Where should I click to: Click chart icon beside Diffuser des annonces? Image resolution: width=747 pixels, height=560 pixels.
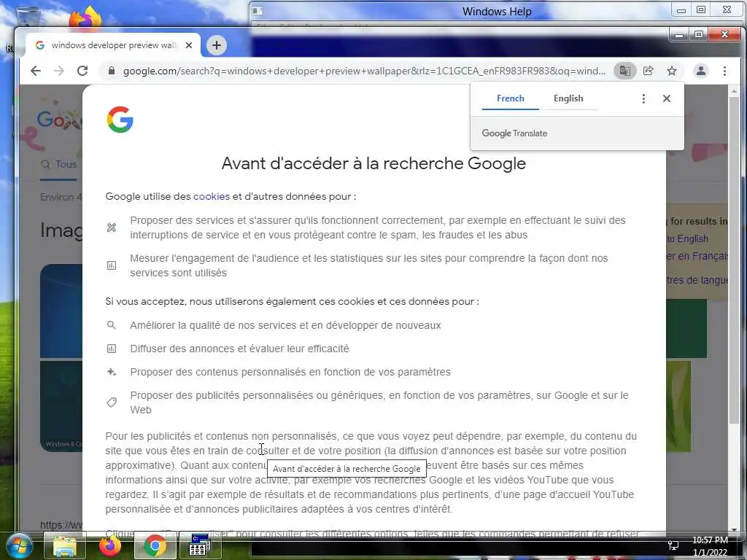click(112, 349)
